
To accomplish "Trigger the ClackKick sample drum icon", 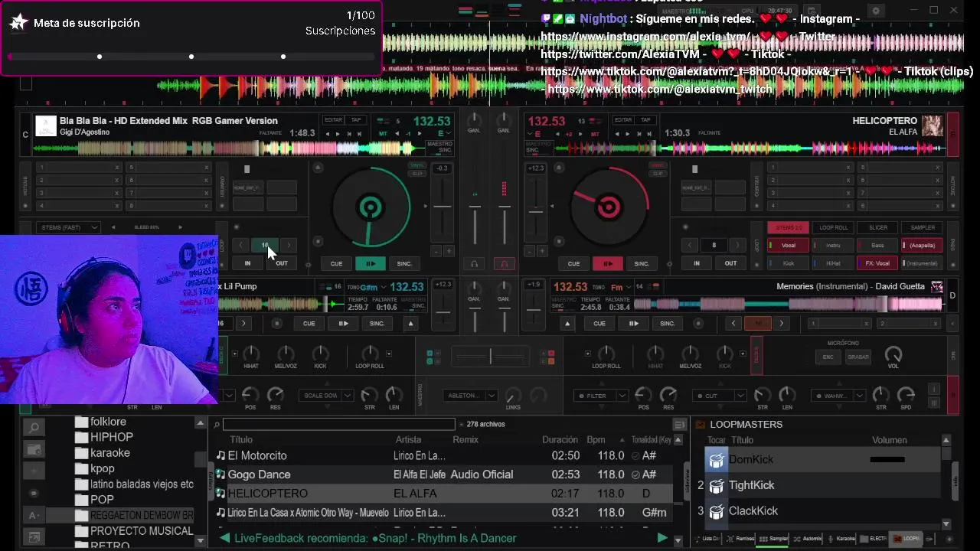I will pyautogui.click(x=716, y=511).
